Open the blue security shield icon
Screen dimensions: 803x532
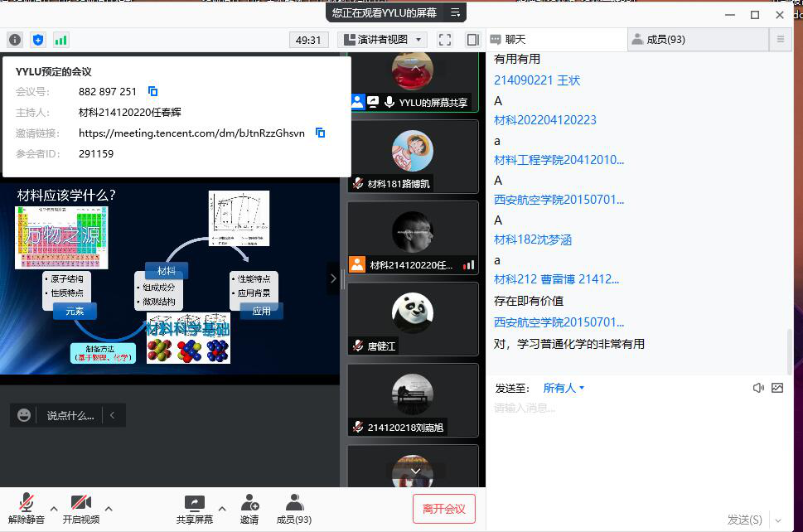click(x=38, y=40)
